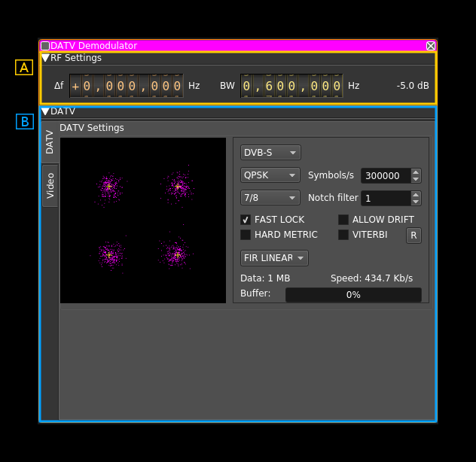
Task: Click the Symbols/s label
Action: pyautogui.click(x=331, y=175)
